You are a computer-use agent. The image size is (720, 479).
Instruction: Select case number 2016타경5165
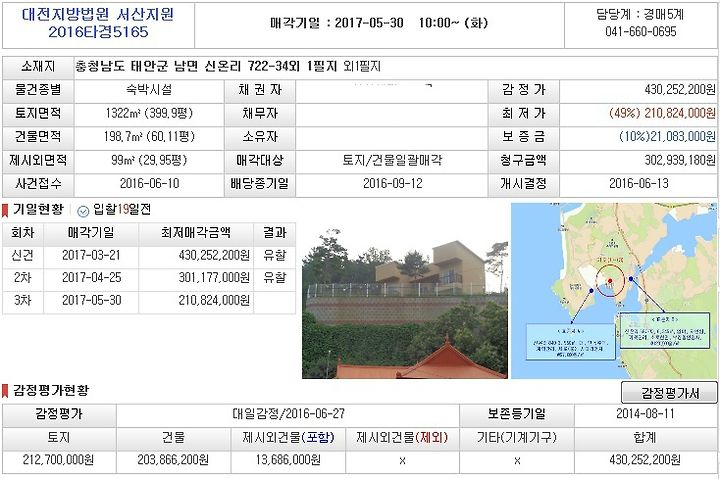click(98, 32)
